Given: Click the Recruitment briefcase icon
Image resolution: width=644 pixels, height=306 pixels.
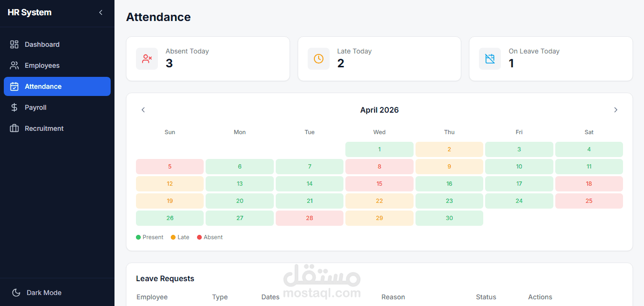Looking at the screenshot, I should (x=14, y=128).
